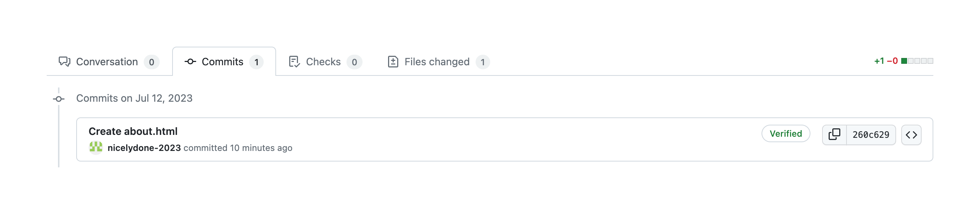Click the committed 10 minutes ago timestamp
Viewport: 980px width, 214px height.
[x=261, y=148]
